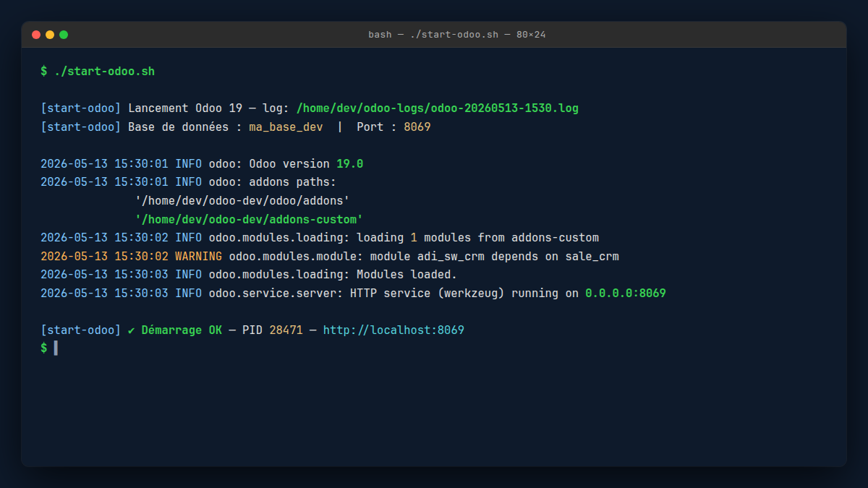Click the timestamp '2026-05-13 15:30:02' on the WARNING line
The height and width of the screenshot is (488, 868).
104,257
